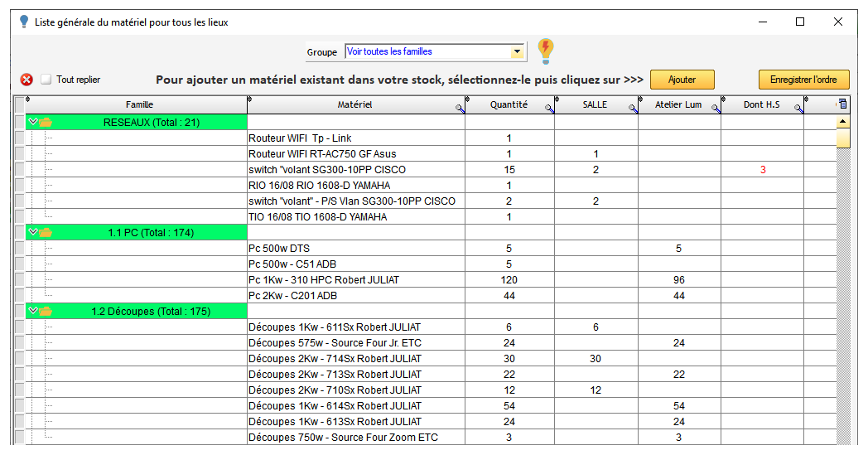Collapse the RESEAUX group chevron
868x460 pixels.
tap(33, 121)
